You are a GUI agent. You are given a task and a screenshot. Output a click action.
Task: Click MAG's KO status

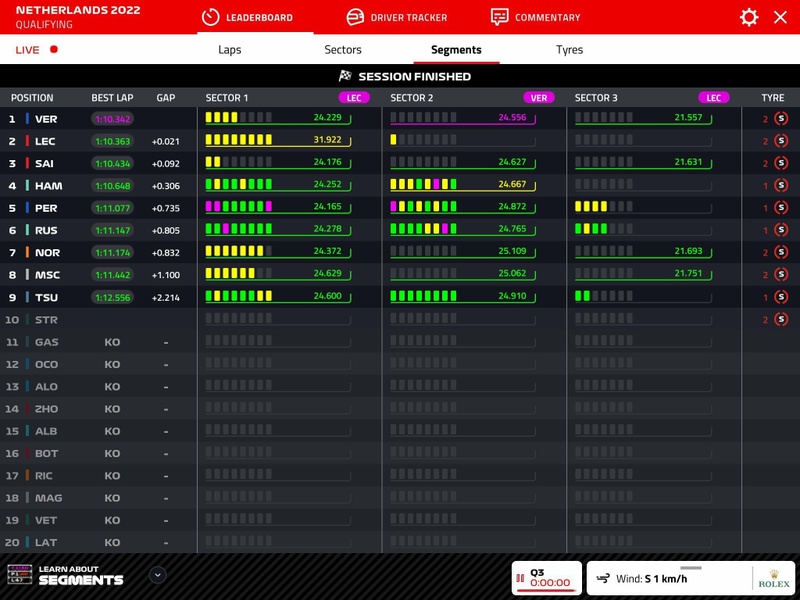pyautogui.click(x=112, y=498)
